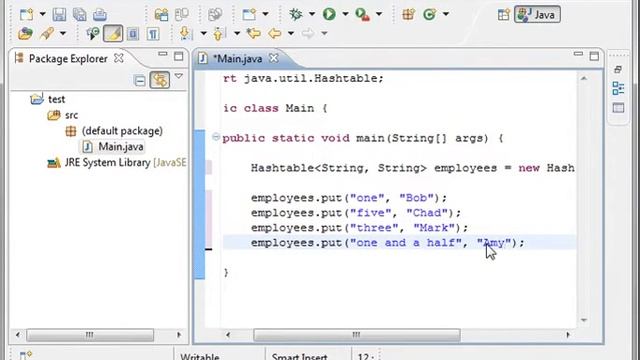Toggle Block Selection Mode icon
Viewport: 640px width, 360px height.
click(133, 34)
